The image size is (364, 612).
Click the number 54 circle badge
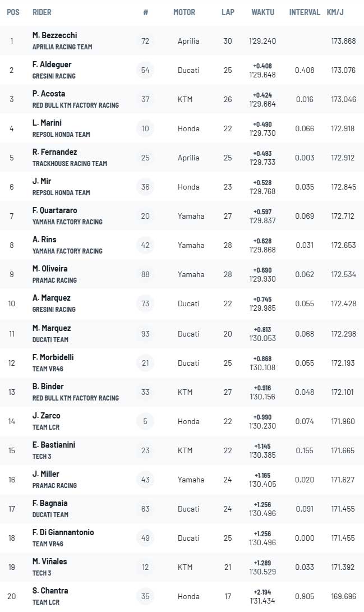145,70
